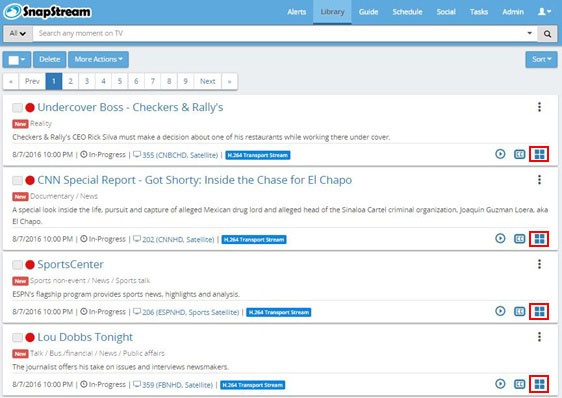This screenshot has width=562, height=398.
Task: Select page 5 in pagination
Action: tap(120, 81)
